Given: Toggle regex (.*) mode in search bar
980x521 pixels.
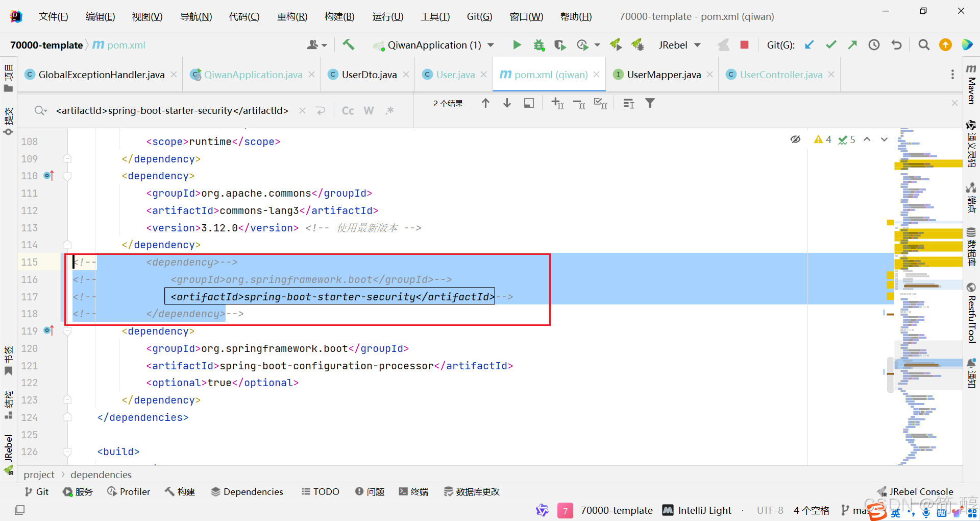Looking at the screenshot, I should point(390,110).
